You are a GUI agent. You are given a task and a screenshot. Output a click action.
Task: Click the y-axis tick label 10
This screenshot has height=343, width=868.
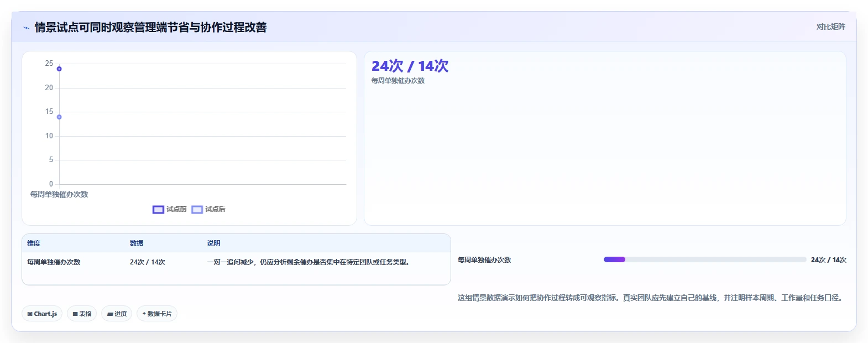pyautogui.click(x=49, y=136)
